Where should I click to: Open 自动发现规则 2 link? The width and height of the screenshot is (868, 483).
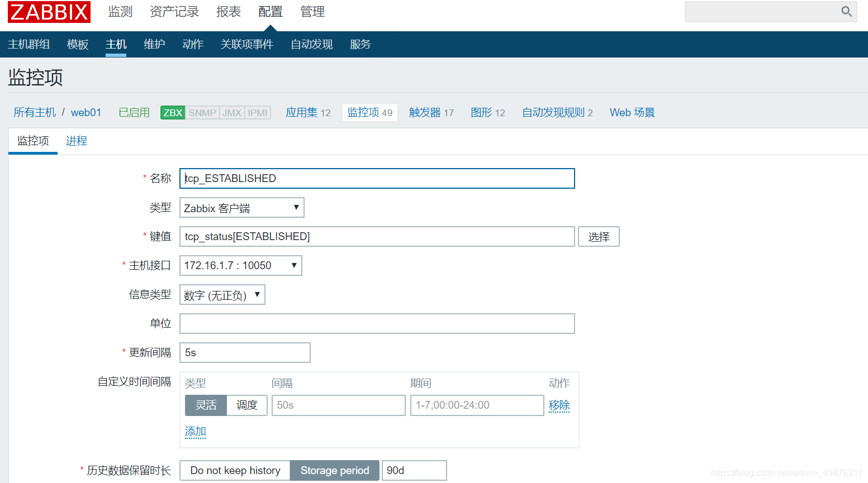[x=557, y=112]
